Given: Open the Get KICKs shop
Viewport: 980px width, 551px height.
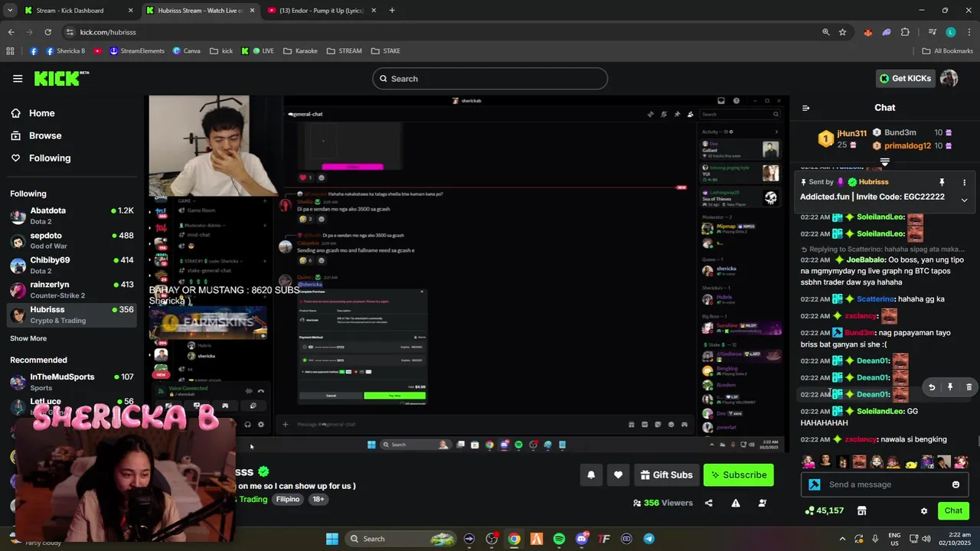Looking at the screenshot, I should tap(906, 78).
